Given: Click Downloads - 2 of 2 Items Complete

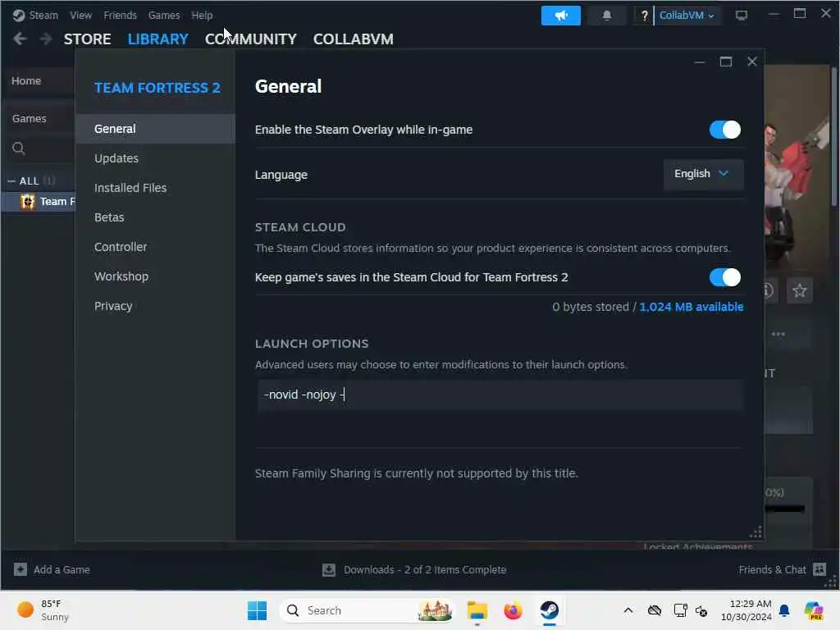Looking at the screenshot, I should pyautogui.click(x=425, y=569).
